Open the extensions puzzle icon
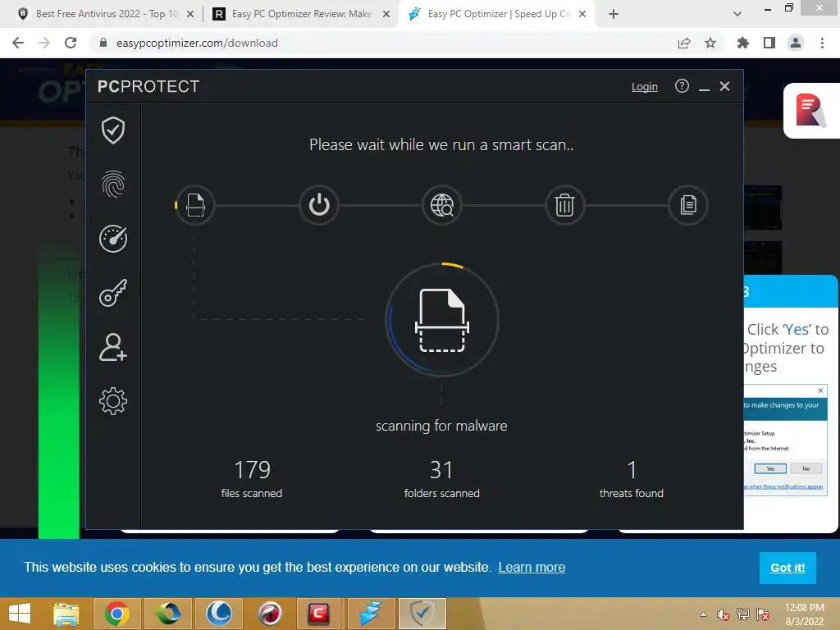This screenshot has width=840, height=630. tap(743, 43)
